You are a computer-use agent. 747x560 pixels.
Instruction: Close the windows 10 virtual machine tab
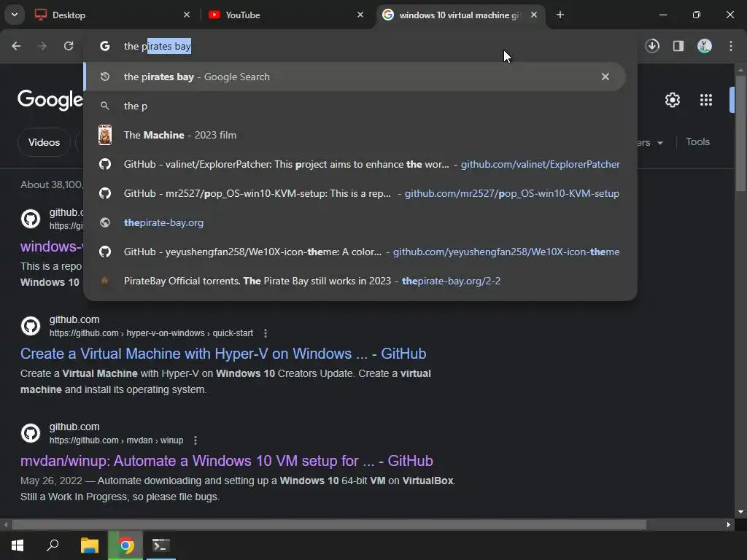click(534, 15)
